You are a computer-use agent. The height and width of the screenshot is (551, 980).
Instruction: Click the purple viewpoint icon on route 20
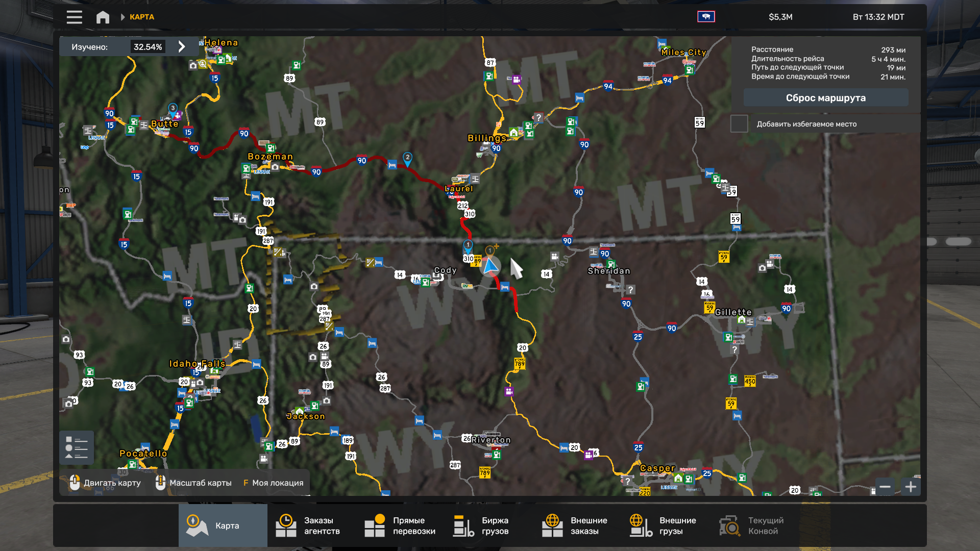(509, 391)
